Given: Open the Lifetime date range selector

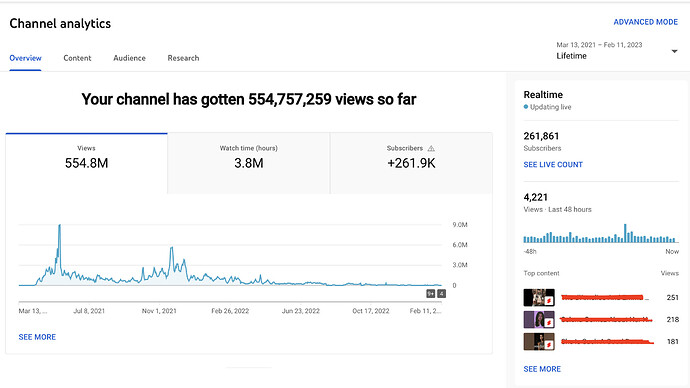Looking at the screenshot, I should tap(617, 51).
